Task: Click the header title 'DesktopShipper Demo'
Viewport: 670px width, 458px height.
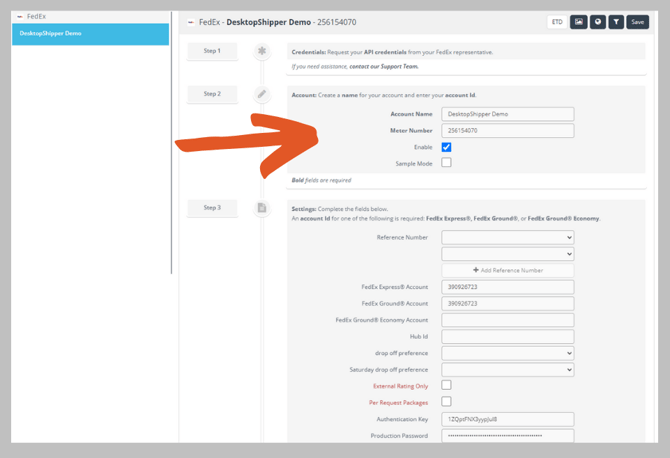Action: point(268,22)
